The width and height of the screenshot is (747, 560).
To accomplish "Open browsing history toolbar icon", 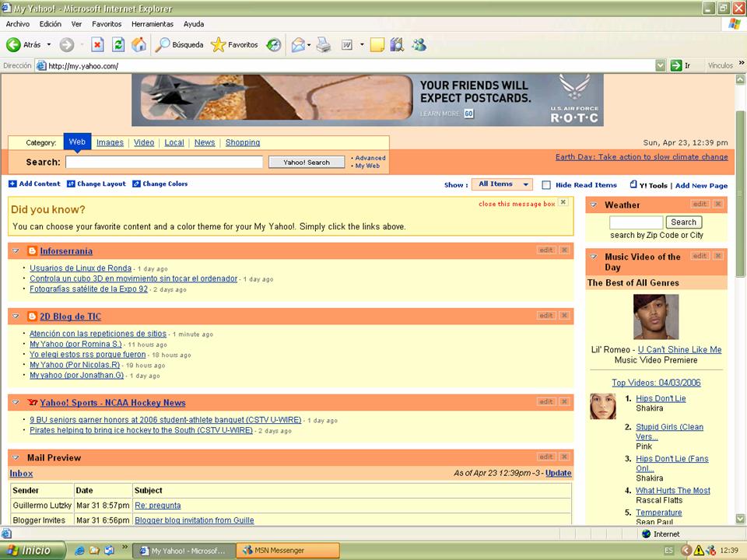I will pyautogui.click(x=273, y=45).
